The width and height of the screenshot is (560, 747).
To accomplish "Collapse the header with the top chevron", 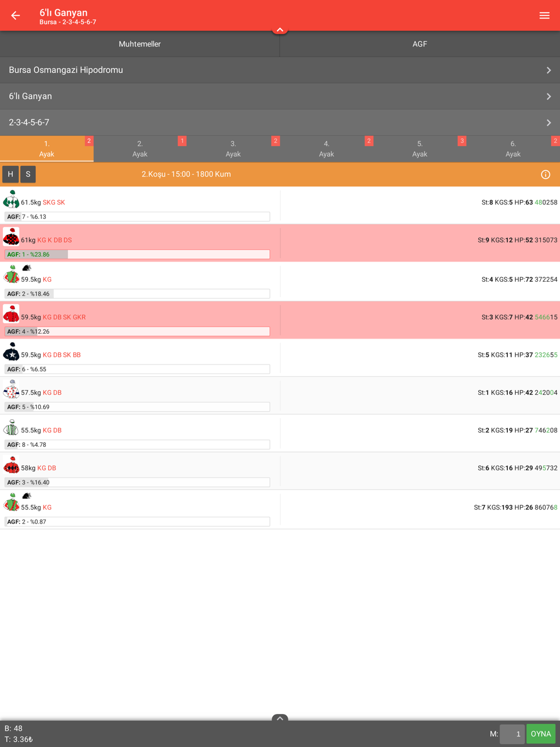I will (x=280, y=30).
